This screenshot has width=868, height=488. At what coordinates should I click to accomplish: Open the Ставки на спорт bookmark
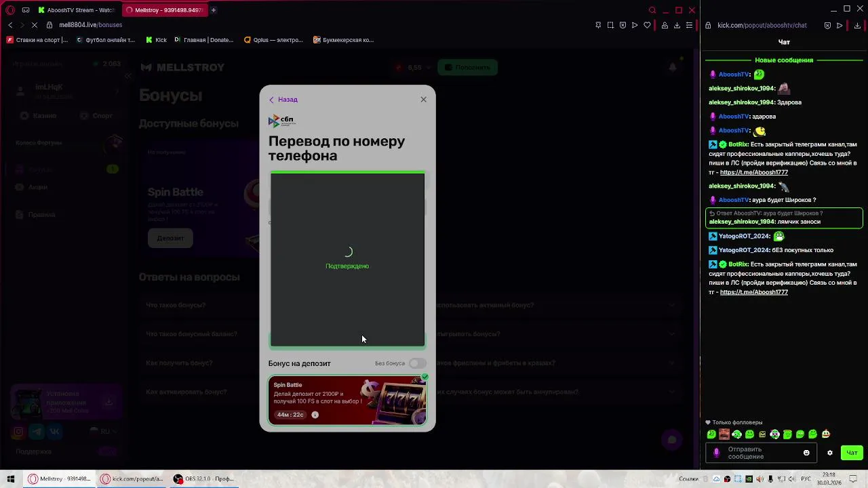(x=37, y=40)
